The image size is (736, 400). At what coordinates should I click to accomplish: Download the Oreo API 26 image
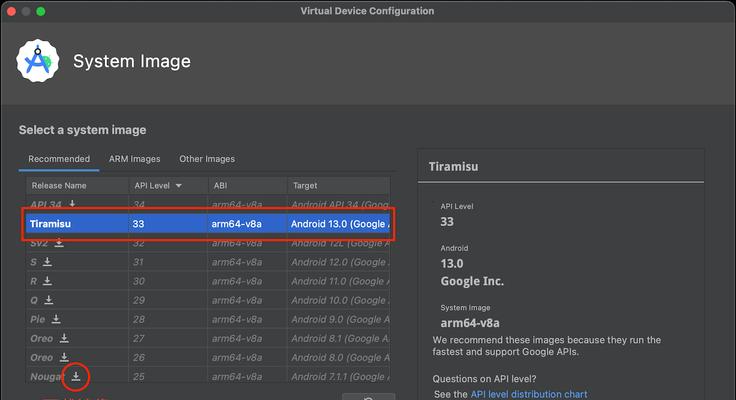pyautogui.click(x=64, y=357)
